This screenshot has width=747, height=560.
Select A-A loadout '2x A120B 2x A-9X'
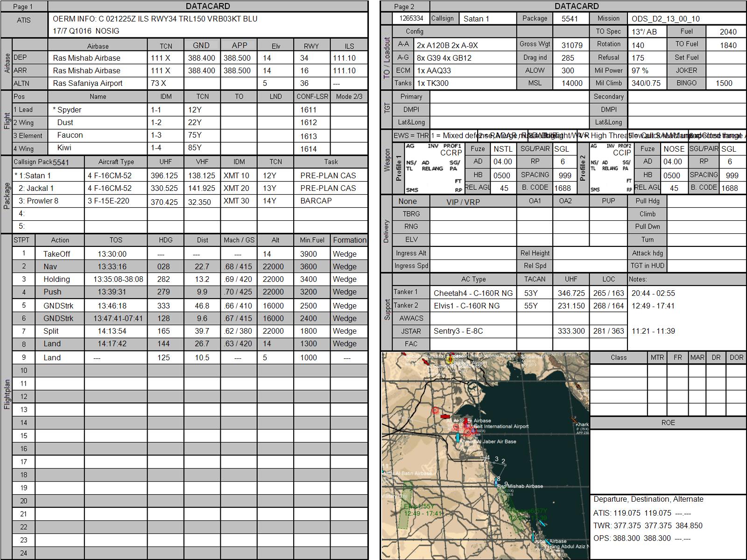click(447, 45)
